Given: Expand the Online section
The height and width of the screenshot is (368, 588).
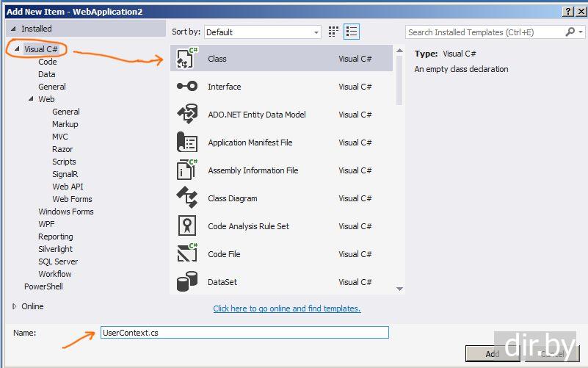Looking at the screenshot, I should pos(14,306).
